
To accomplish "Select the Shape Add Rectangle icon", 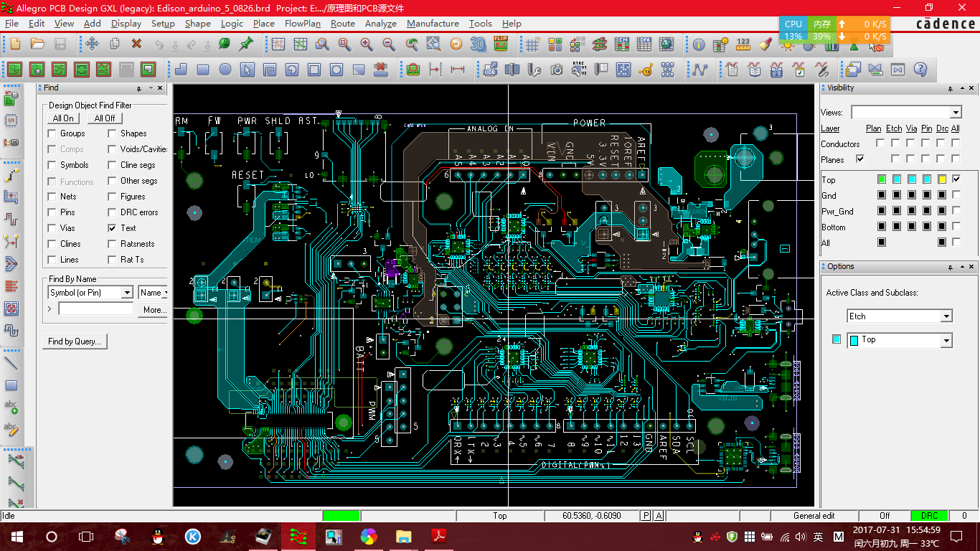I will [x=203, y=70].
